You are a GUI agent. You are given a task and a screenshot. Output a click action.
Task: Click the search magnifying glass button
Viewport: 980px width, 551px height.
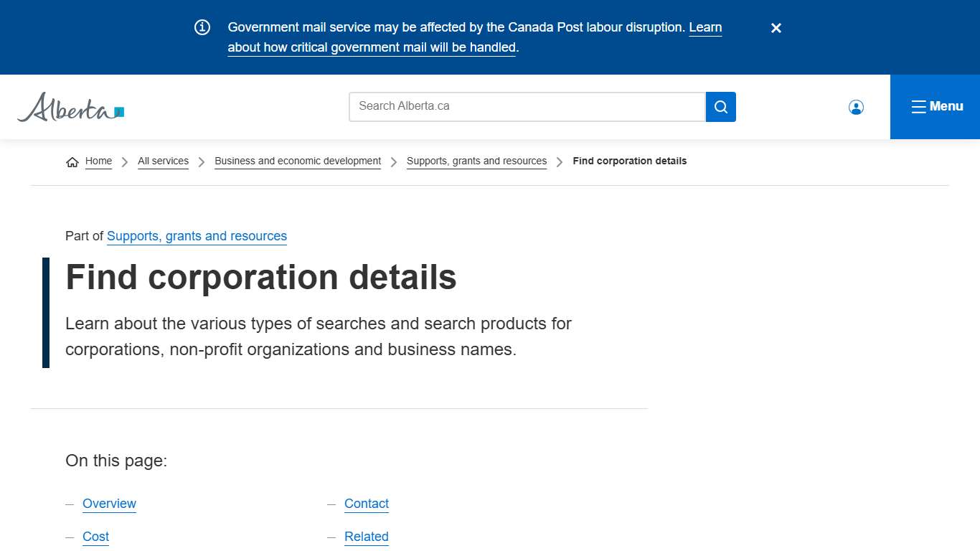[720, 106]
